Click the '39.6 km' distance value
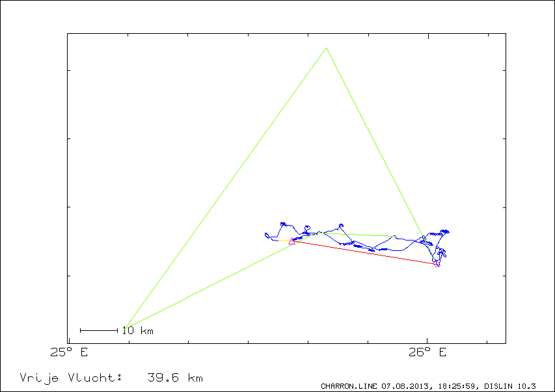Screen dimensions: 555x392 (x=175, y=378)
